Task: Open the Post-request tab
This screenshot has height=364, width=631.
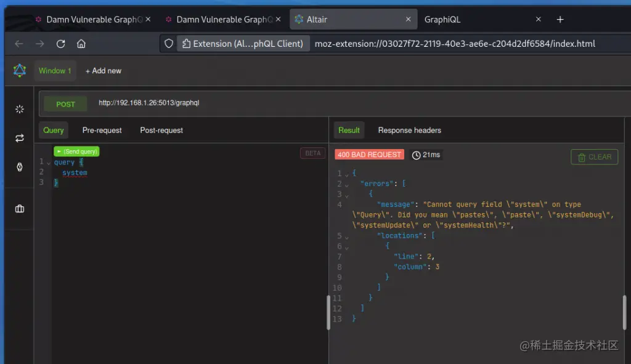Action: [x=161, y=131]
